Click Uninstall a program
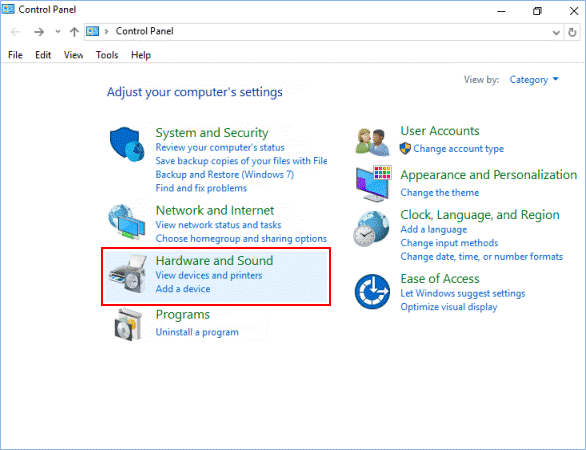The image size is (586, 450). [197, 332]
